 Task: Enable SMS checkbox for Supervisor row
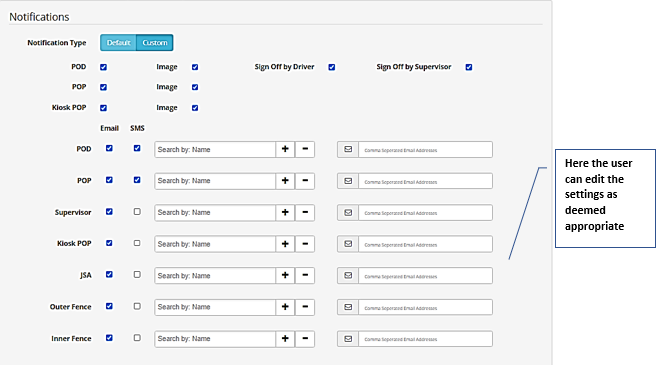137,211
